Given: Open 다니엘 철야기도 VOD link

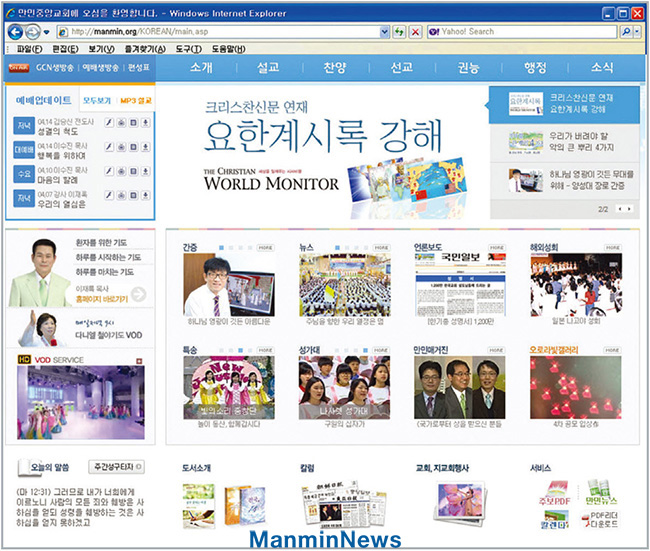Looking at the screenshot, I should 109,335.
